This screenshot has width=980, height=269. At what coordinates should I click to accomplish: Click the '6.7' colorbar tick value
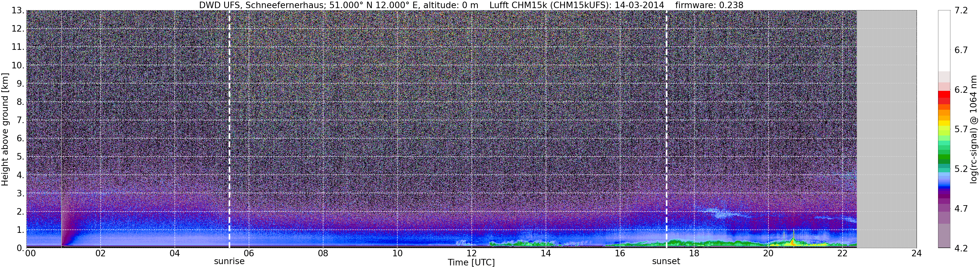[961, 50]
